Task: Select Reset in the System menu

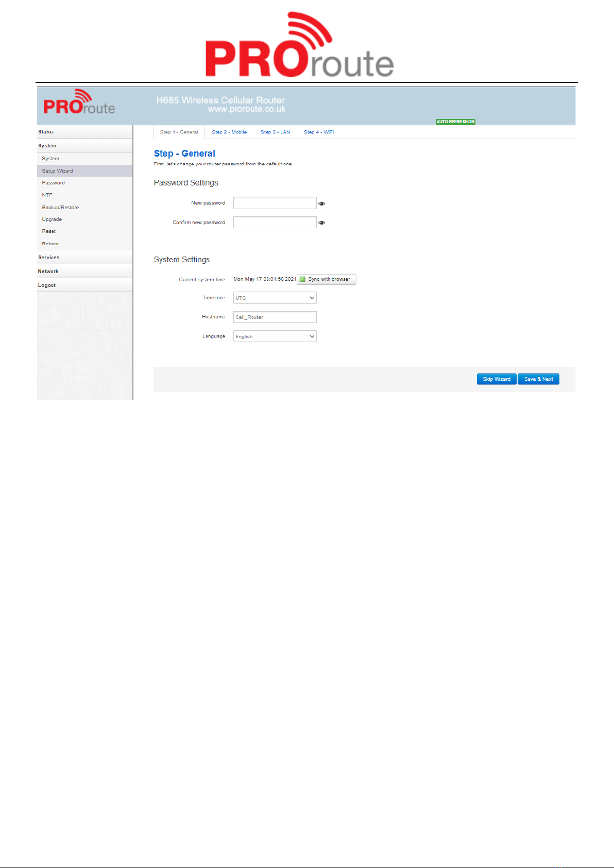Action: tap(85, 231)
